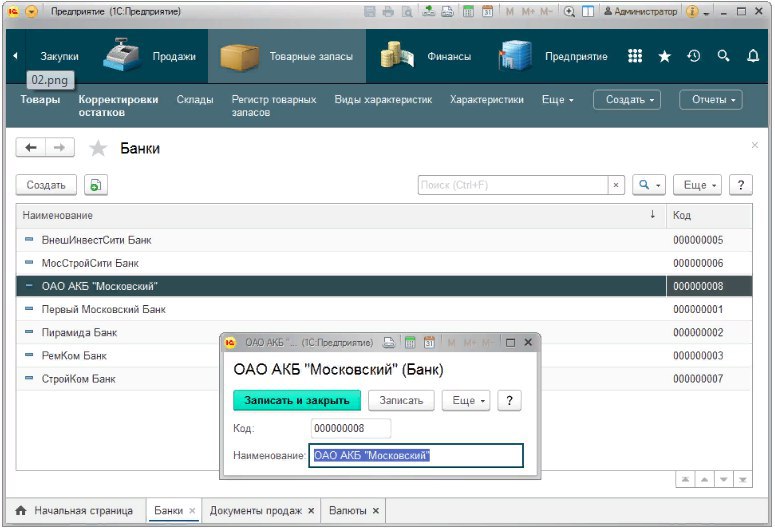Sort by the Наименование column header
Image resolution: width=775 pixels, height=530 pixels.
341,216
